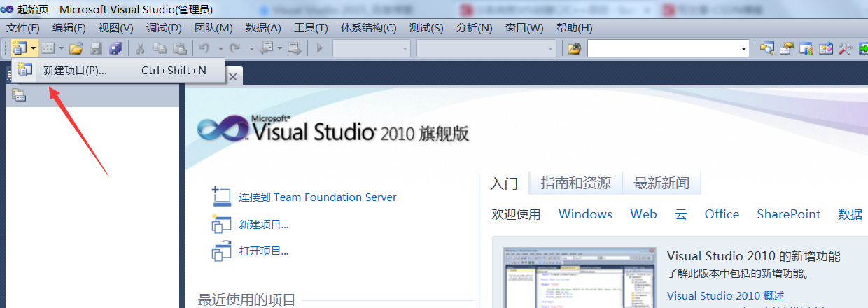Click the Save floppy disk icon
Viewport: 868px width, 308px height.
[x=96, y=48]
